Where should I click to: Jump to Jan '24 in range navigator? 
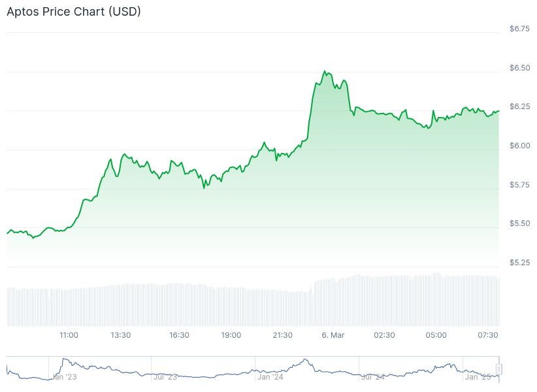click(270, 377)
